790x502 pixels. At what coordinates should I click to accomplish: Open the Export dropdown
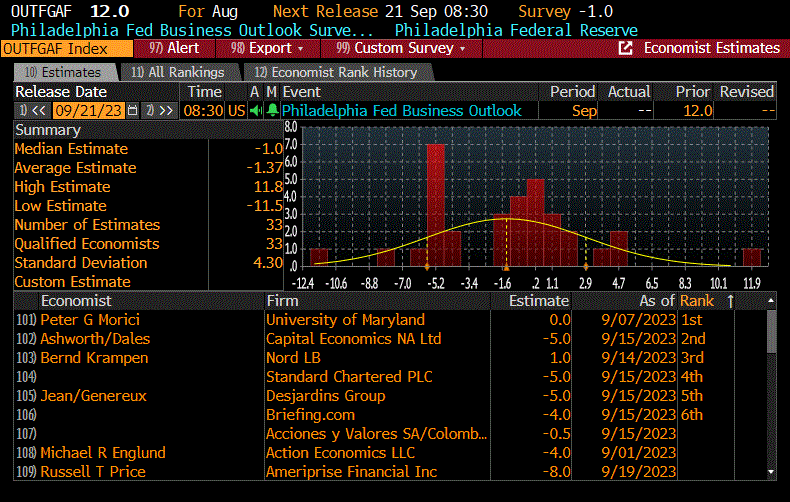[268, 48]
